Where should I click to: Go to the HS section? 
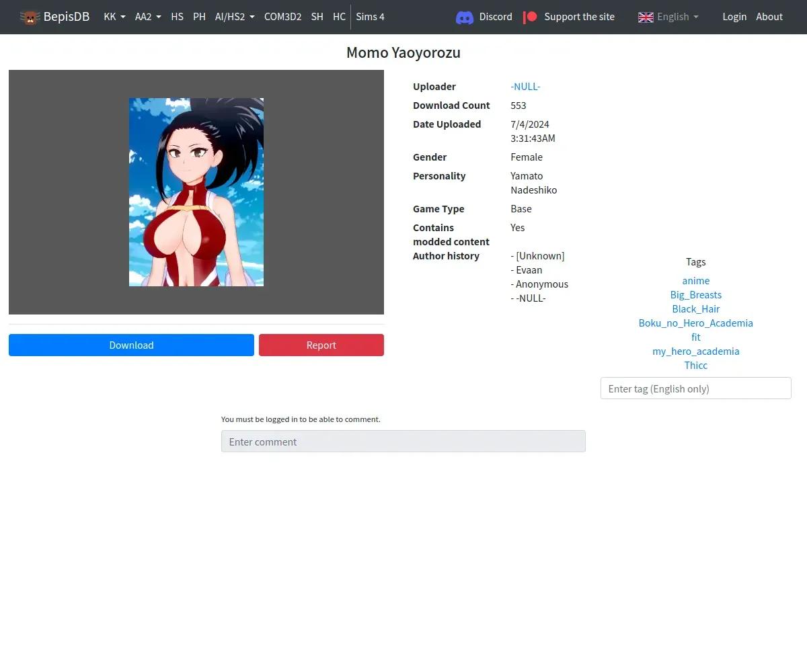click(x=178, y=17)
